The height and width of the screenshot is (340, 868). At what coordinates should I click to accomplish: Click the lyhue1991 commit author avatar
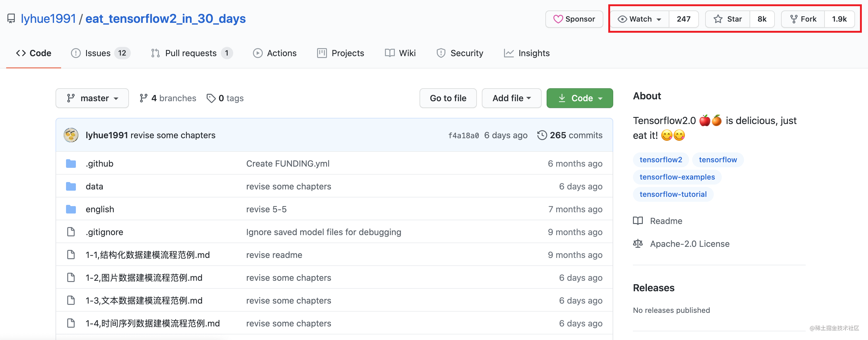[71, 135]
